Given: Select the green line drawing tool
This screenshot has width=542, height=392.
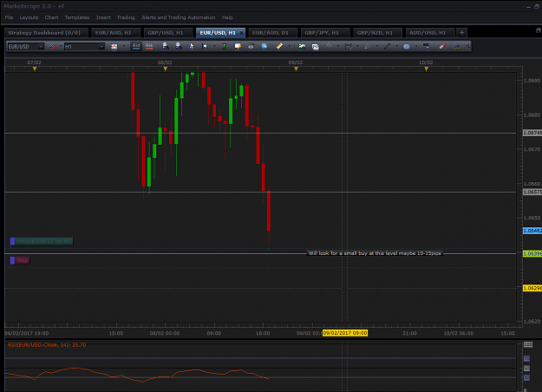Looking at the screenshot, I should tap(387, 46).
